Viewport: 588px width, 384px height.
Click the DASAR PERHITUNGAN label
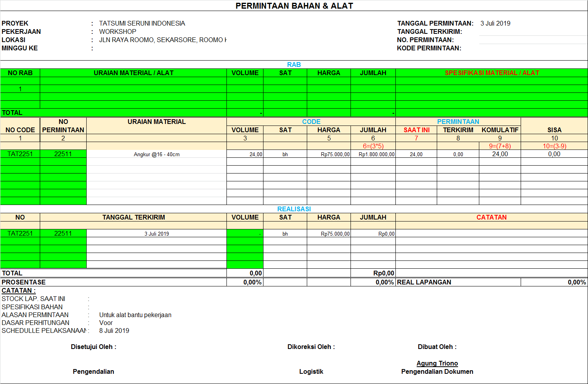click(35, 323)
